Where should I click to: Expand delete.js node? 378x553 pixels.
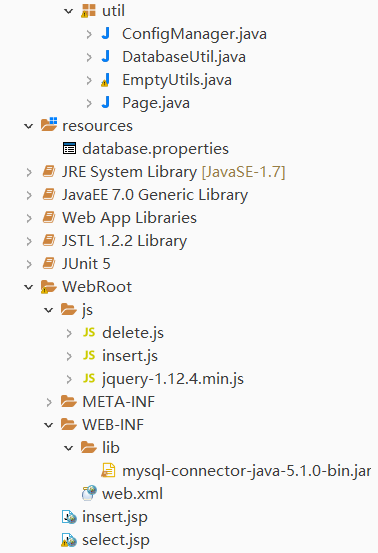(x=69, y=333)
